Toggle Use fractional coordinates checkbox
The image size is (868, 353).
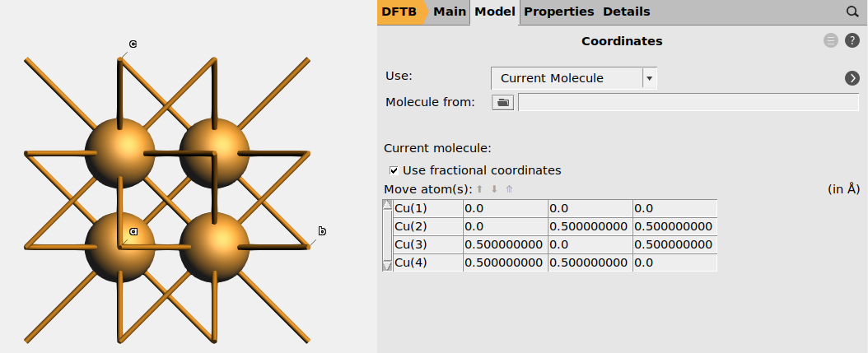pos(394,170)
